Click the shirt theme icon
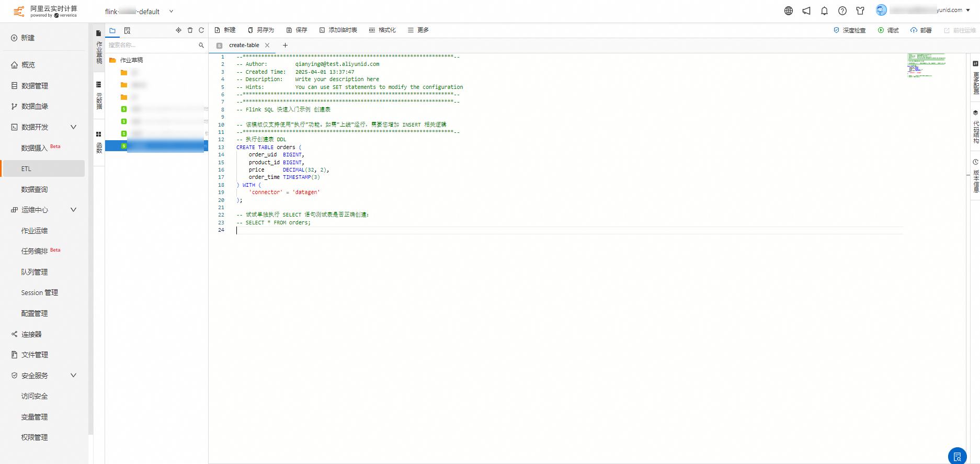The image size is (980, 464). pos(860,11)
